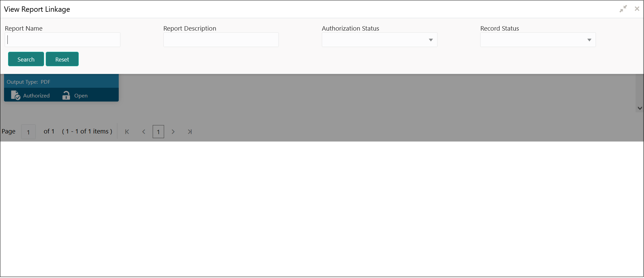
Task: Go to previous page arrow
Action: coord(144,132)
